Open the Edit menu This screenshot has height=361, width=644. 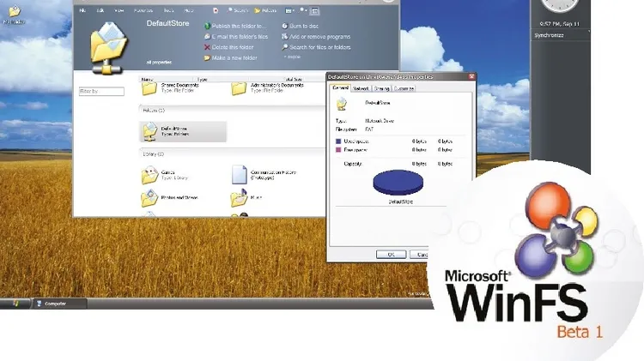(x=100, y=10)
